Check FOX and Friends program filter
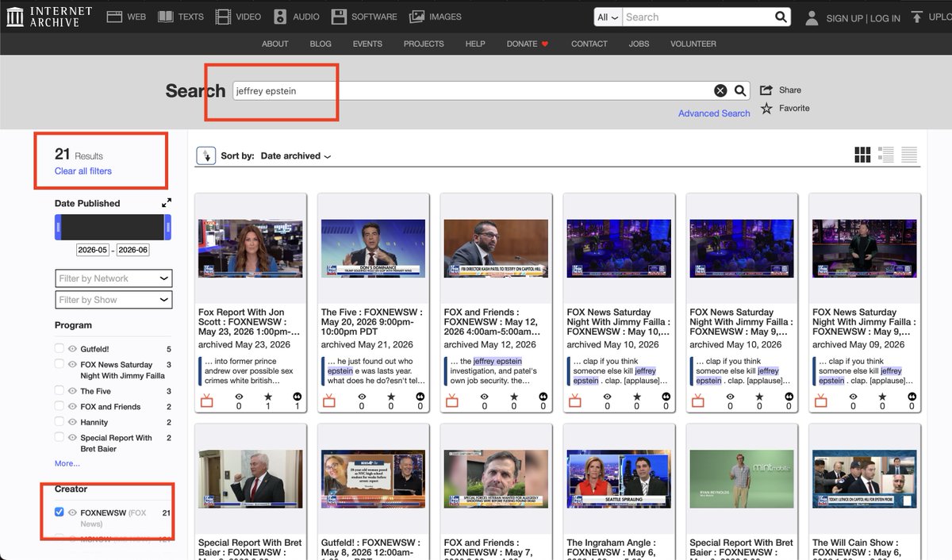 pyautogui.click(x=59, y=407)
